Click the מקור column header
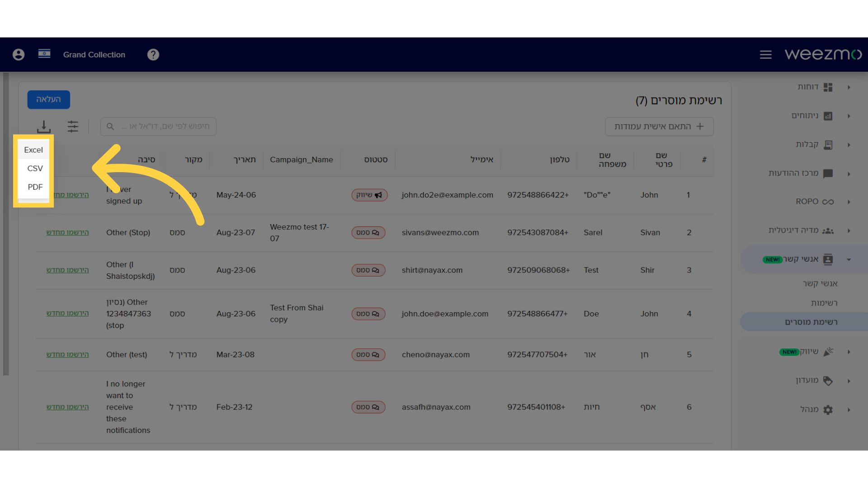This screenshot has width=868, height=488. [193, 160]
